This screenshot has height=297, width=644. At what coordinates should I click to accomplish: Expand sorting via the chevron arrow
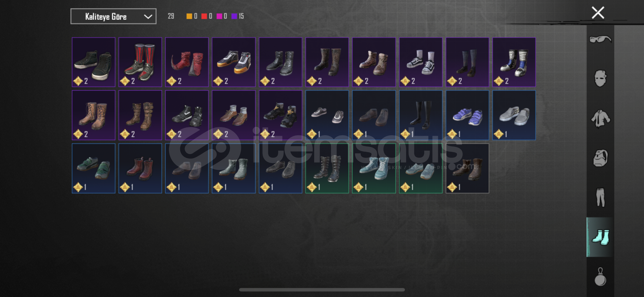coord(148,16)
